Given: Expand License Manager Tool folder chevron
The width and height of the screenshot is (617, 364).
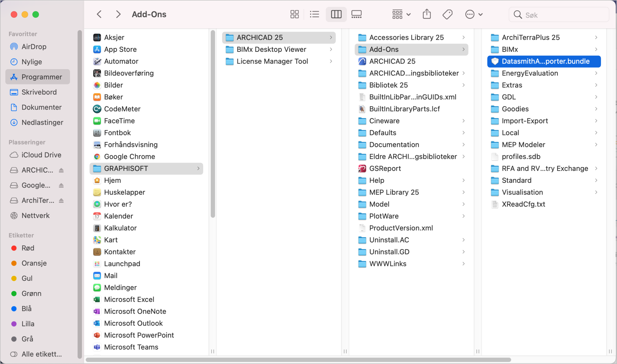Looking at the screenshot, I should pyautogui.click(x=331, y=61).
